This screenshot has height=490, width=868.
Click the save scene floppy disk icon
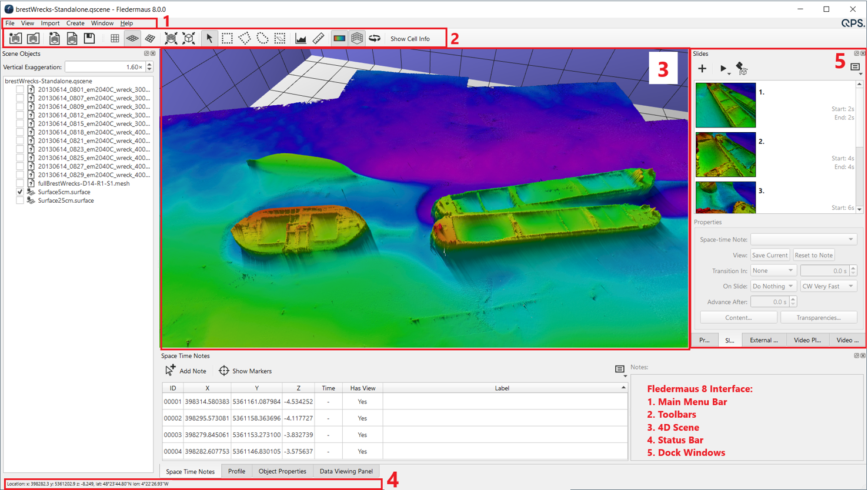[89, 39]
